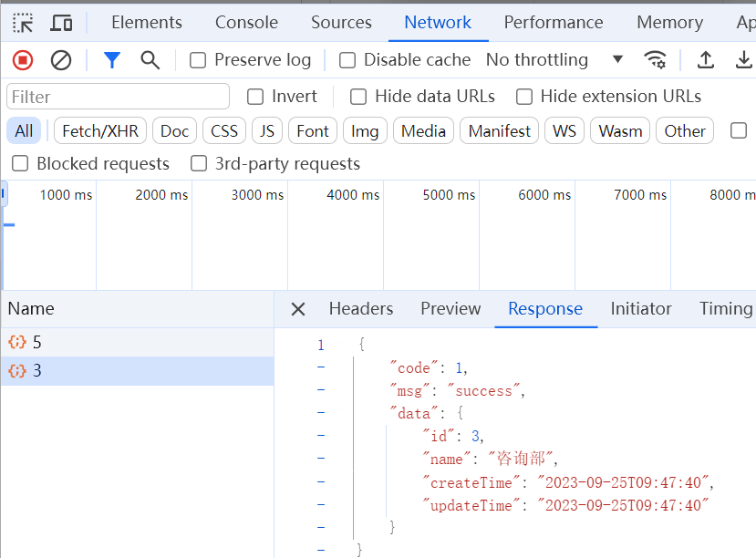Close the request details panel

[x=298, y=309]
